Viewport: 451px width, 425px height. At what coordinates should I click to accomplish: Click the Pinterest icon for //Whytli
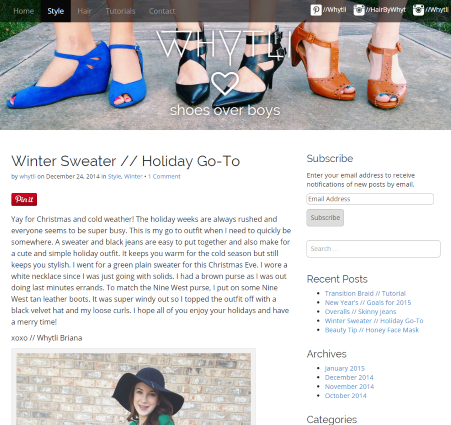(x=316, y=10)
